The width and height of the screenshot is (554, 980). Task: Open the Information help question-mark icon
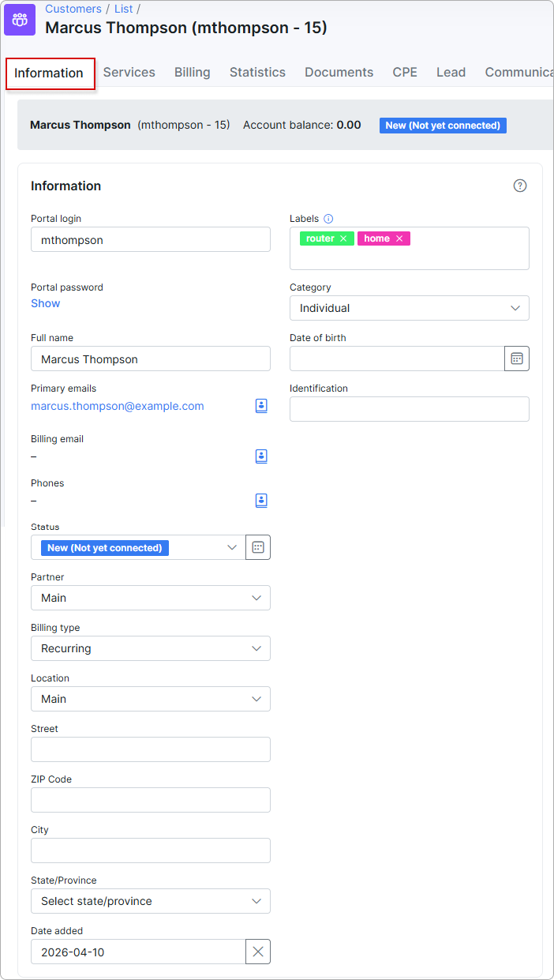click(519, 186)
